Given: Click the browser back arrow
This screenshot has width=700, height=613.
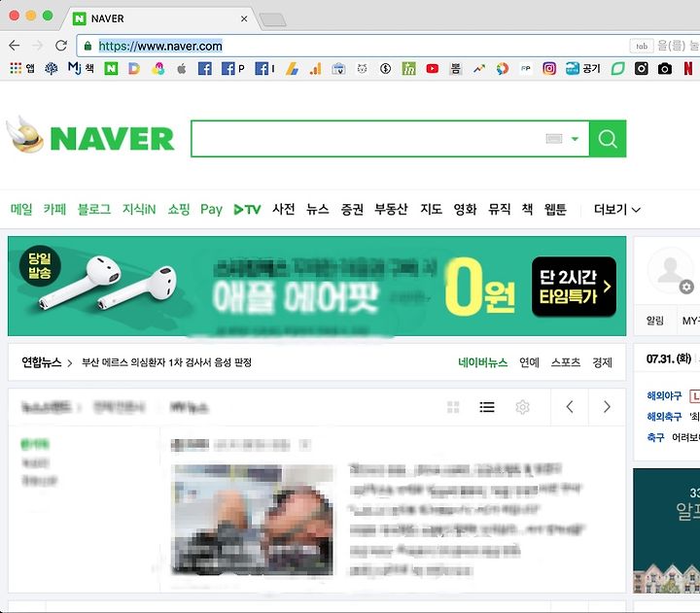Looking at the screenshot, I should click(x=15, y=46).
